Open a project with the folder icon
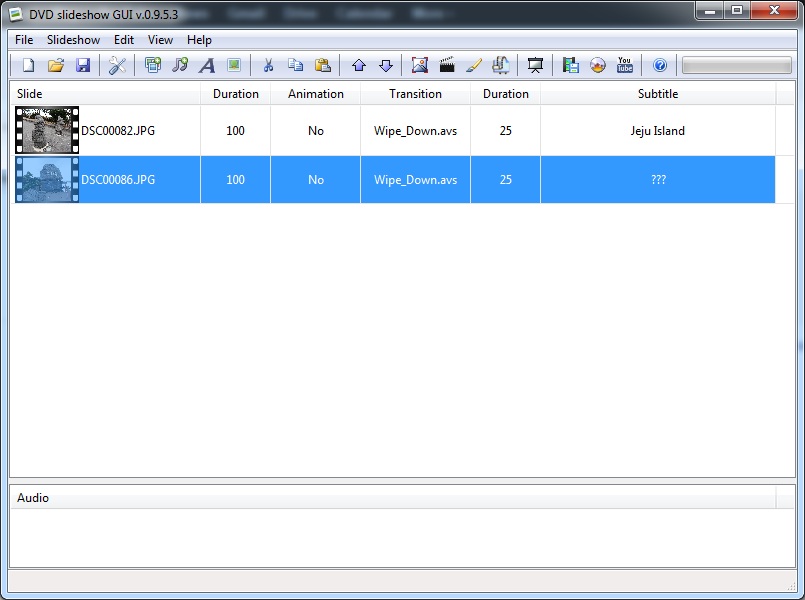Image resolution: width=805 pixels, height=600 pixels. [x=56, y=65]
